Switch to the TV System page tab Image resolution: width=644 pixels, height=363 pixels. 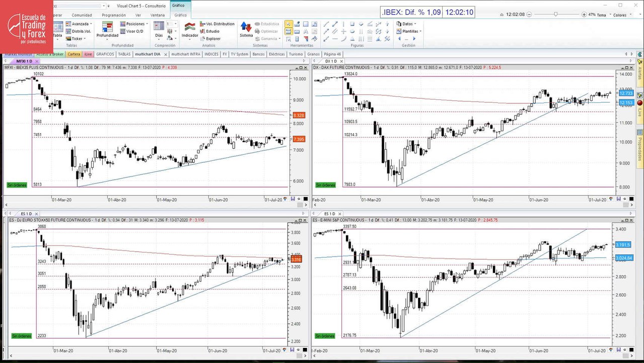click(240, 54)
